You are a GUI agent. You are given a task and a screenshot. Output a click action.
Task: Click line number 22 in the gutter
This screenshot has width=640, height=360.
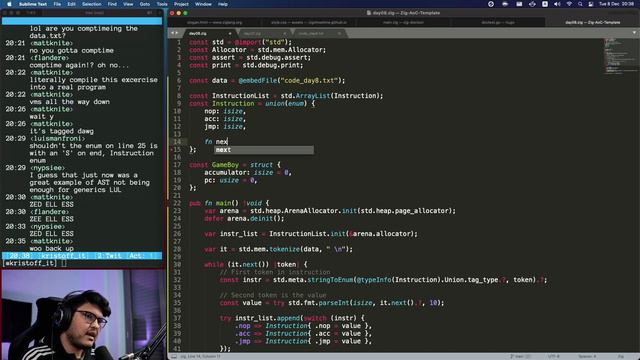pyautogui.click(x=177, y=203)
